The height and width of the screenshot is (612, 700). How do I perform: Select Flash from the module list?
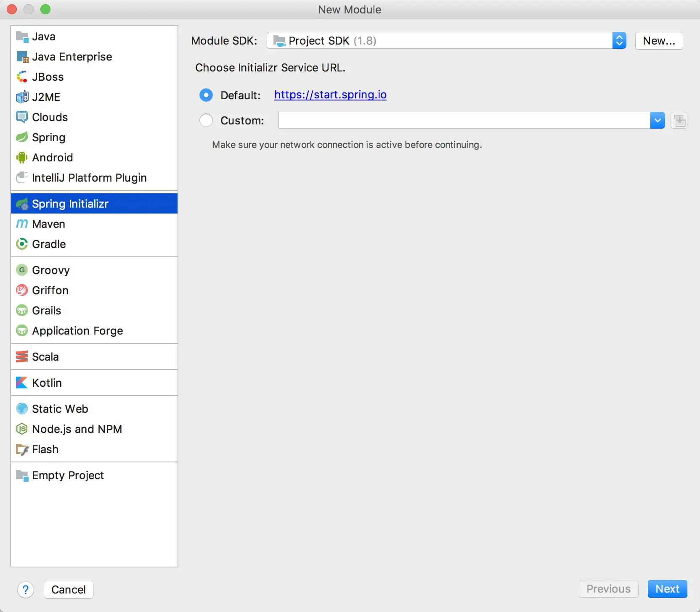pos(94,449)
